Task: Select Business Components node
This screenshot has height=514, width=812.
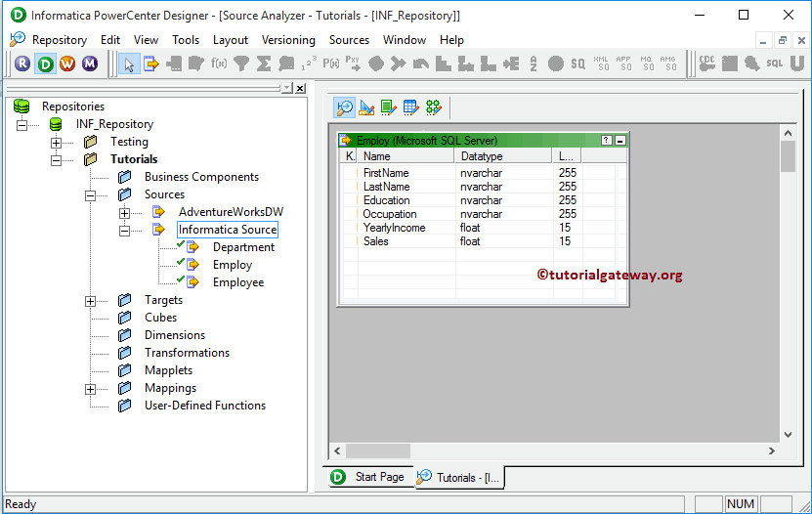Action: coord(201,177)
